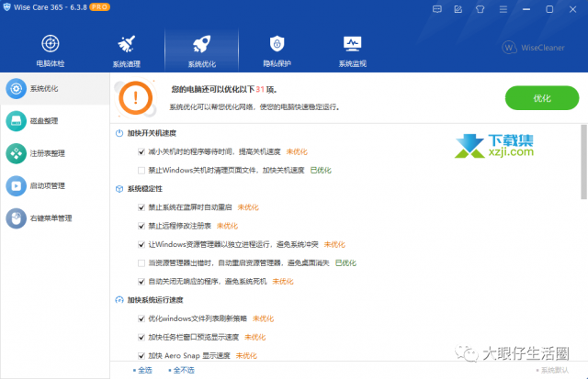Uncheck 禁止远程修改注册表 option
Image resolution: width=588 pixels, height=379 pixels.
[141, 226]
